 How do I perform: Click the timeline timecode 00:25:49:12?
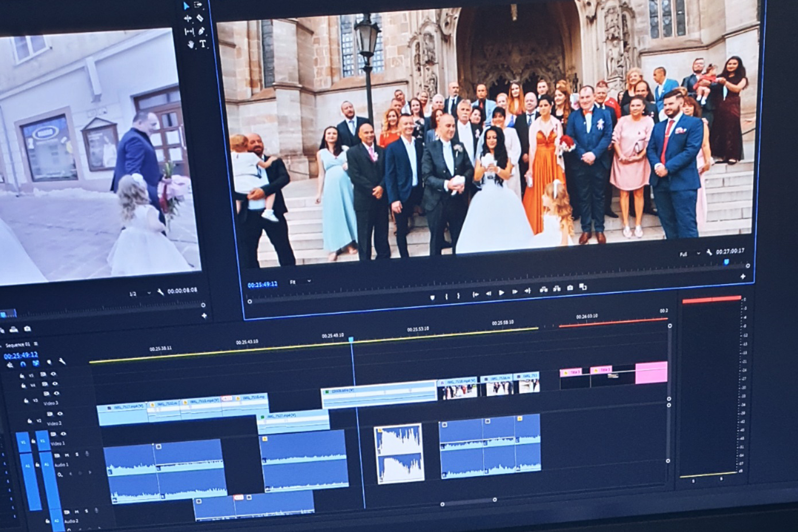click(21, 355)
